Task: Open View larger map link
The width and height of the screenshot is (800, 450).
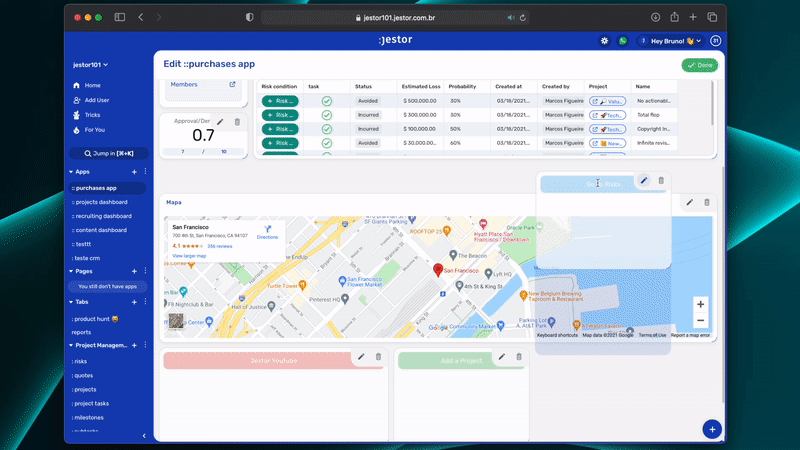Action: 189,256
